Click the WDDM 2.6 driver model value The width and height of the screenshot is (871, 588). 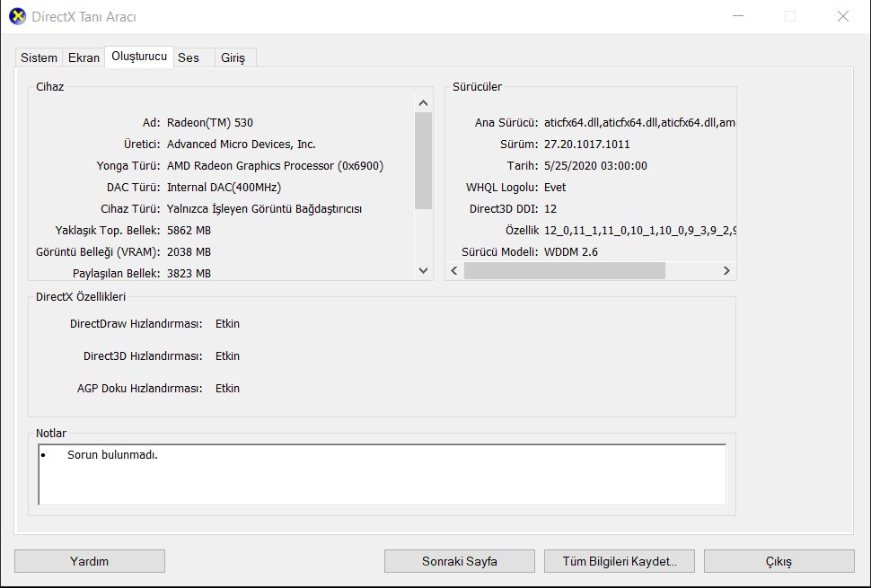tap(571, 252)
